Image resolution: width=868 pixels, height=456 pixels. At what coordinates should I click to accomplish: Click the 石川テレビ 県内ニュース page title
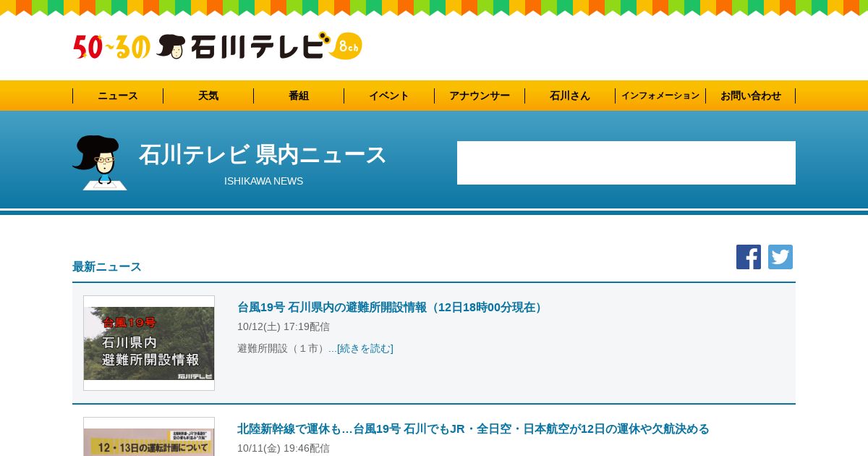(x=263, y=154)
